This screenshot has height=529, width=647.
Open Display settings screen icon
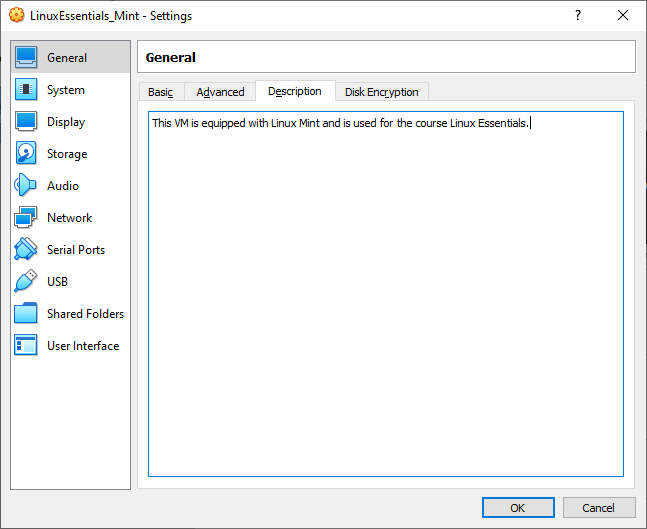(26, 121)
